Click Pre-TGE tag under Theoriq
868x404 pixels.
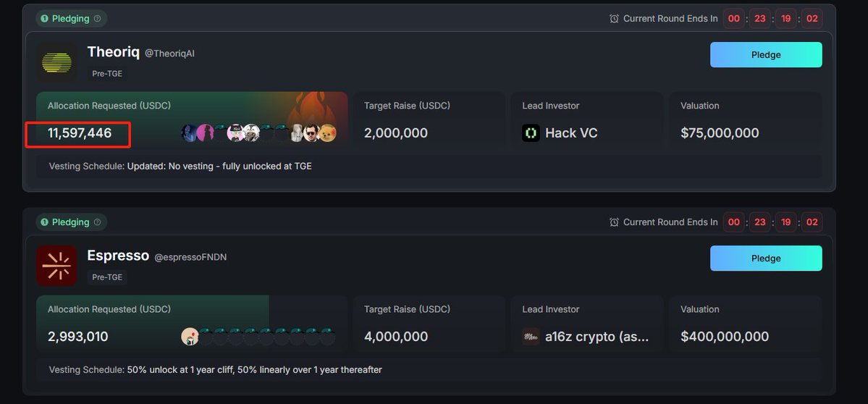click(107, 74)
